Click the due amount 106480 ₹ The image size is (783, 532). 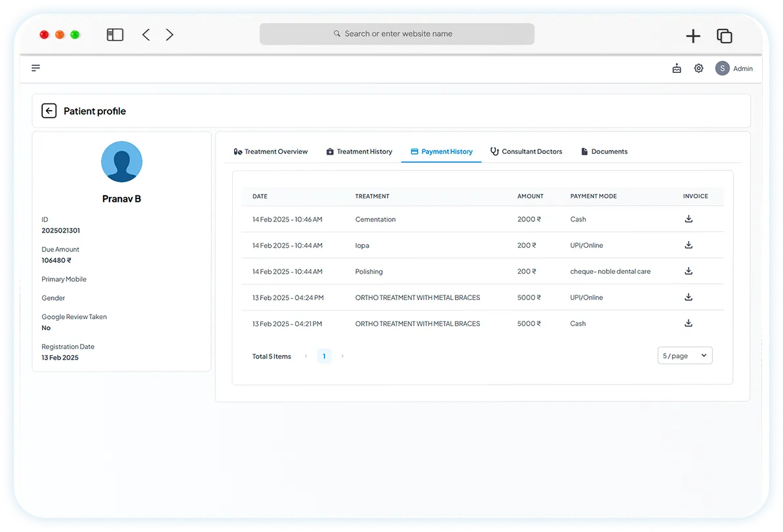pyautogui.click(x=56, y=261)
